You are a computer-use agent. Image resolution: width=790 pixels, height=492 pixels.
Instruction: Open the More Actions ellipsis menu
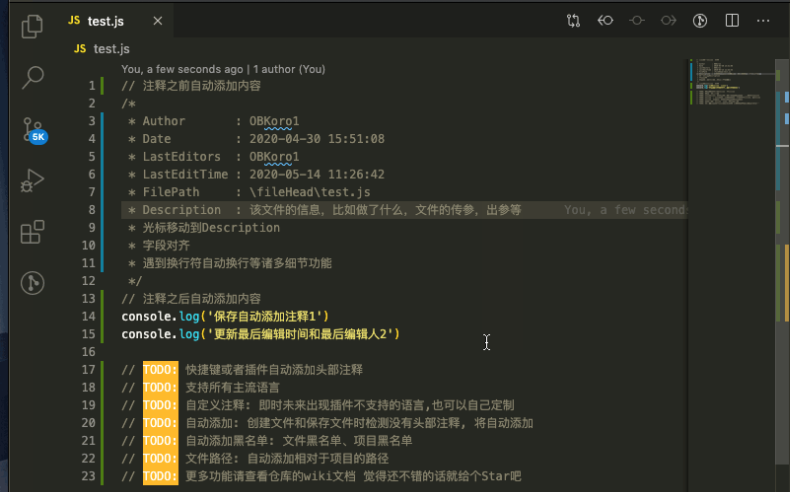(765, 20)
